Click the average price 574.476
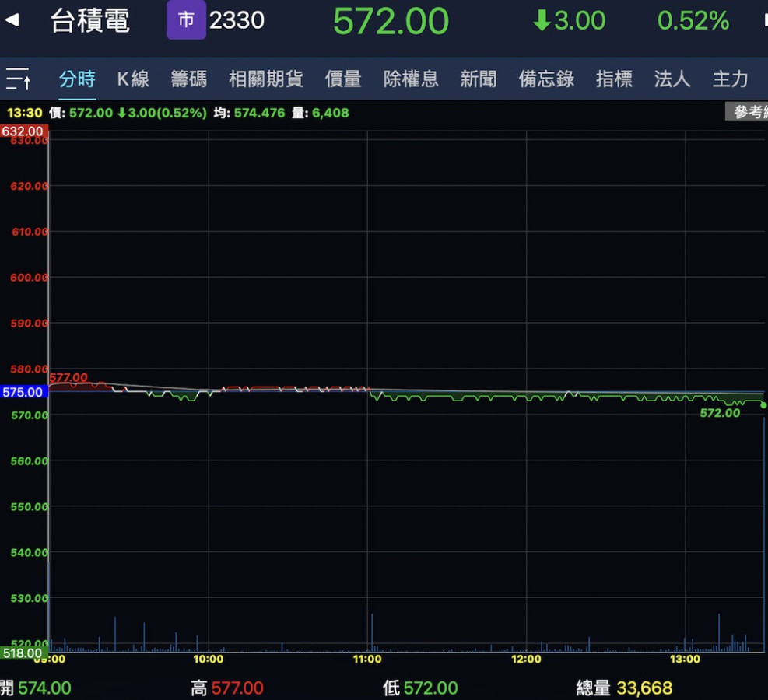768x700 pixels. [x=259, y=113]
